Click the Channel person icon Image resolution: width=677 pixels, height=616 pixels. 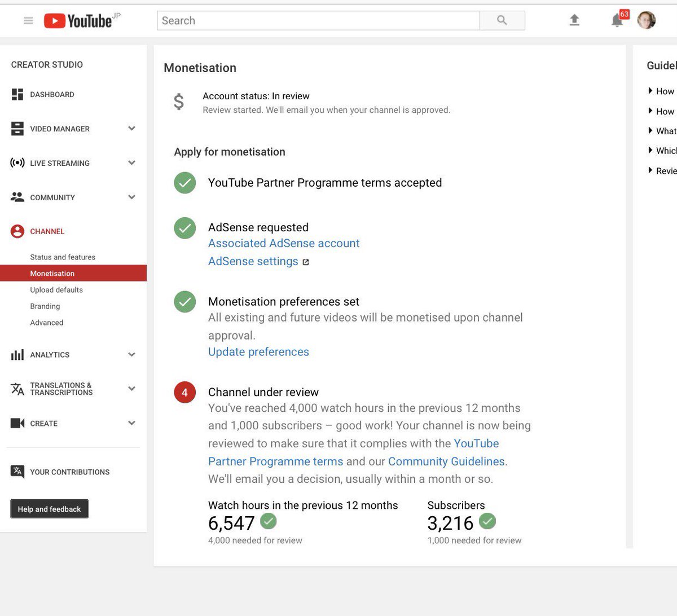pos(17,231)
